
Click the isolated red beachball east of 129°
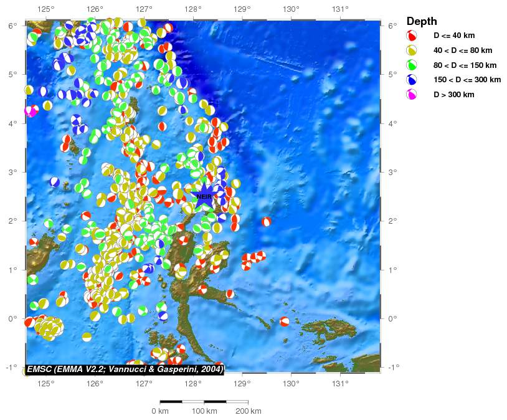click(x=267, y=221)
